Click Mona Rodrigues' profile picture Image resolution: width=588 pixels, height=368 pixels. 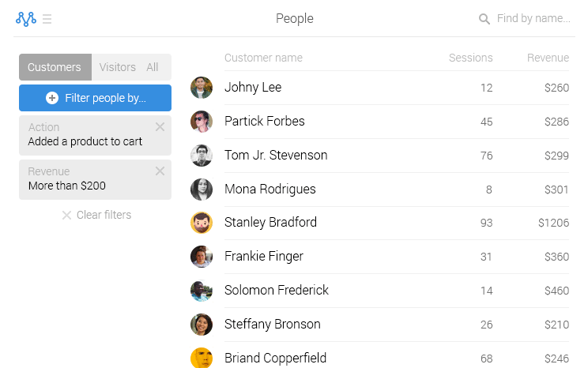tap(202, 189)
